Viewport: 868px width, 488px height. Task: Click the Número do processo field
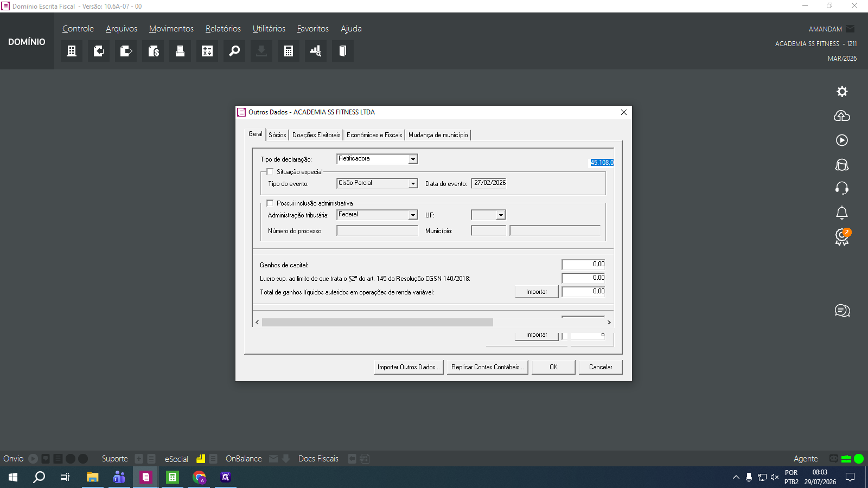[377, 231]
